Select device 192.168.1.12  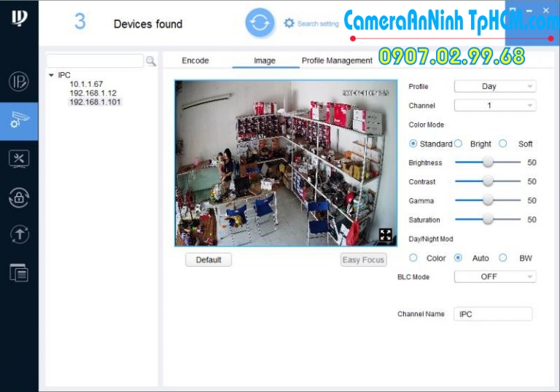93,93
